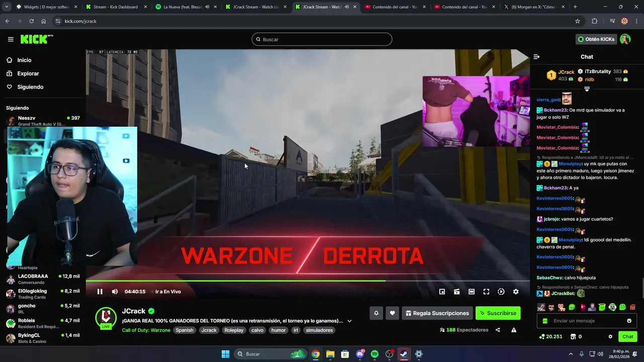The width and height of the screenshot is (644, 362).
Task: Click the chat message input field
Action: [x=587, y=321]
